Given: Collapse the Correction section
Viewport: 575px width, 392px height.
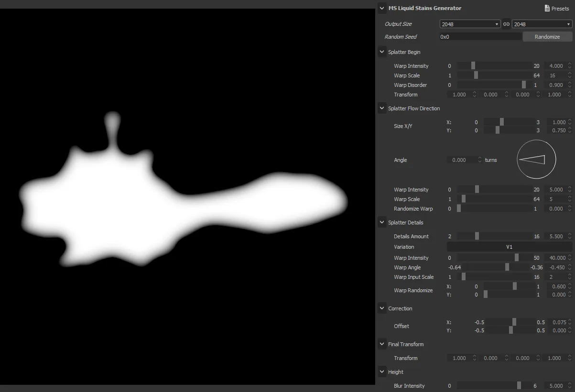Looking at the screenshot, I should (x=382, y=308).
